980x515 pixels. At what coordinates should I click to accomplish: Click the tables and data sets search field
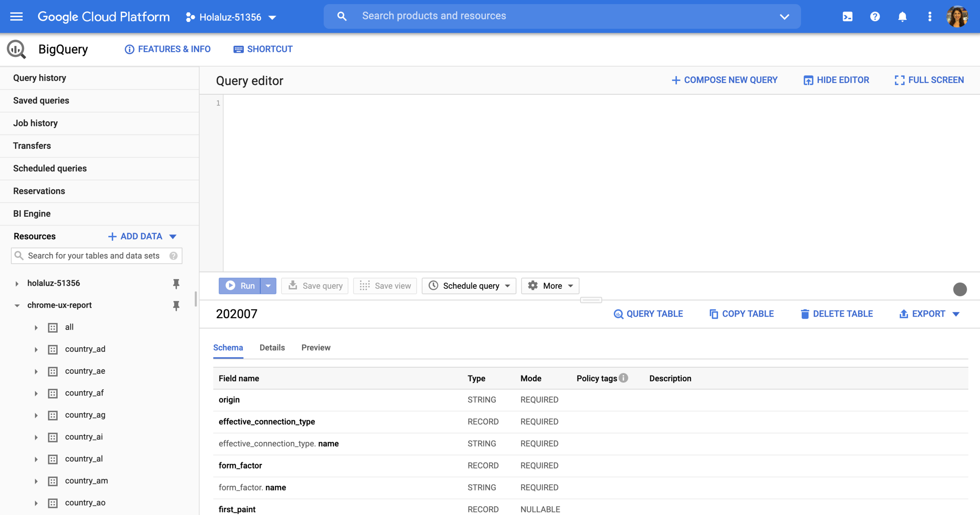coord(94,256)
